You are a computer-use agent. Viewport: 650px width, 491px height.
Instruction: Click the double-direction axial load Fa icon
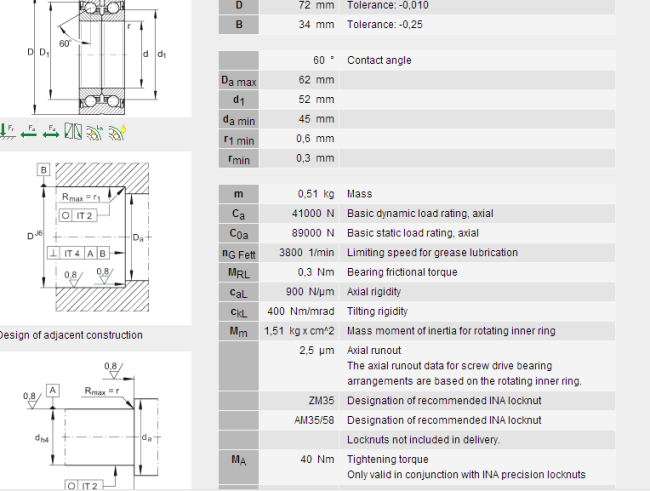tap(50, 130)
